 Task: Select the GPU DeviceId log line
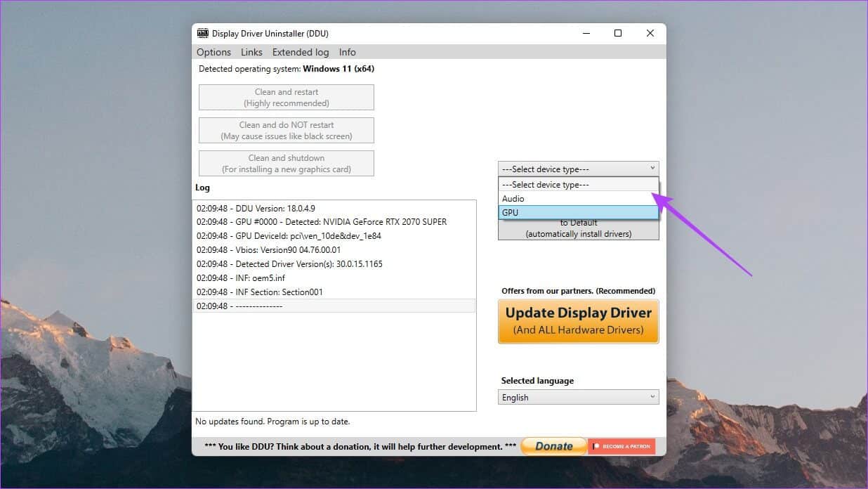334,236
